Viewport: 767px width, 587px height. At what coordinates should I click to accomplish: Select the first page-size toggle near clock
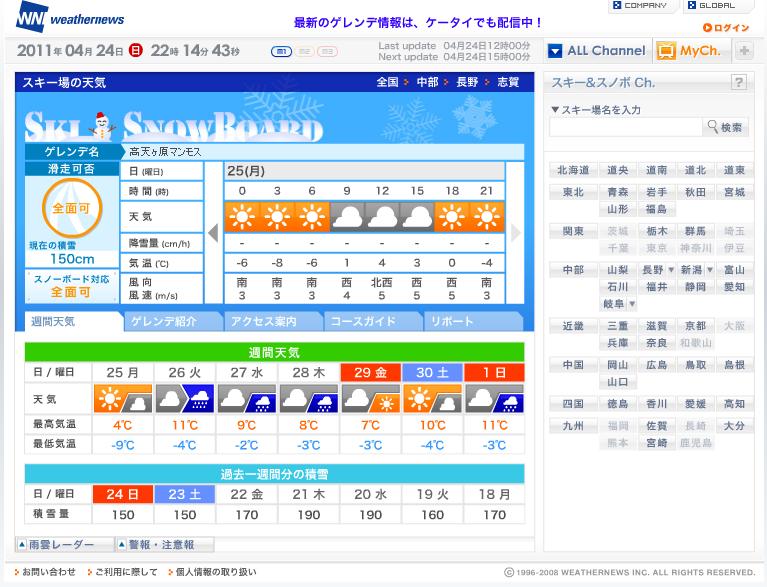281,51
